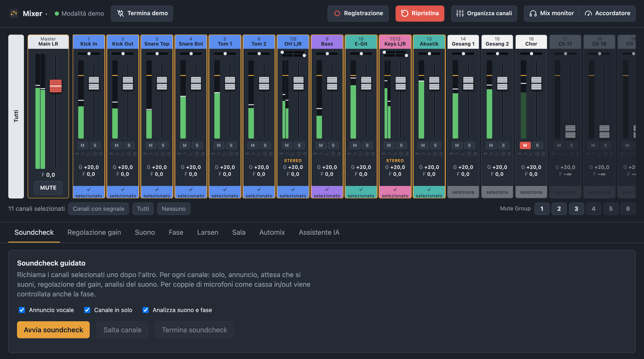Click the Modalità demo status text
This screenshot has width=644, height=359.
tap(83, 14)
